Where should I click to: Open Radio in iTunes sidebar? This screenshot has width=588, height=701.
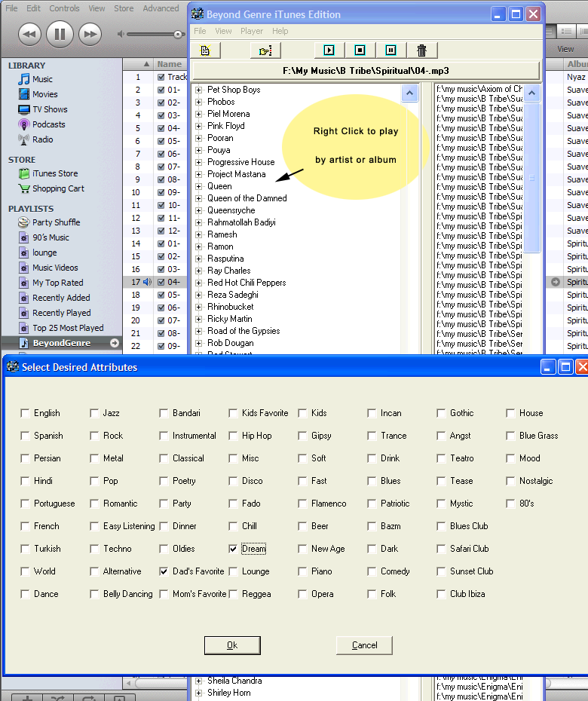[x=42, y=139]
